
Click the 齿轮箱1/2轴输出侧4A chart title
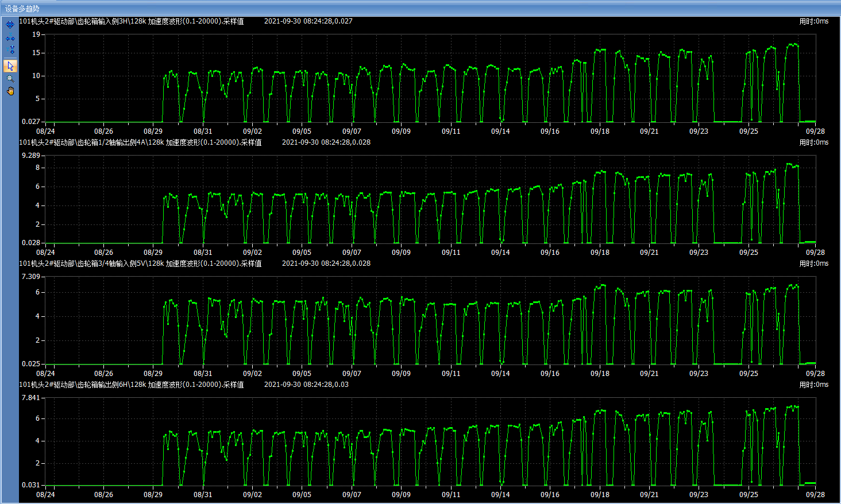point(140,142)
